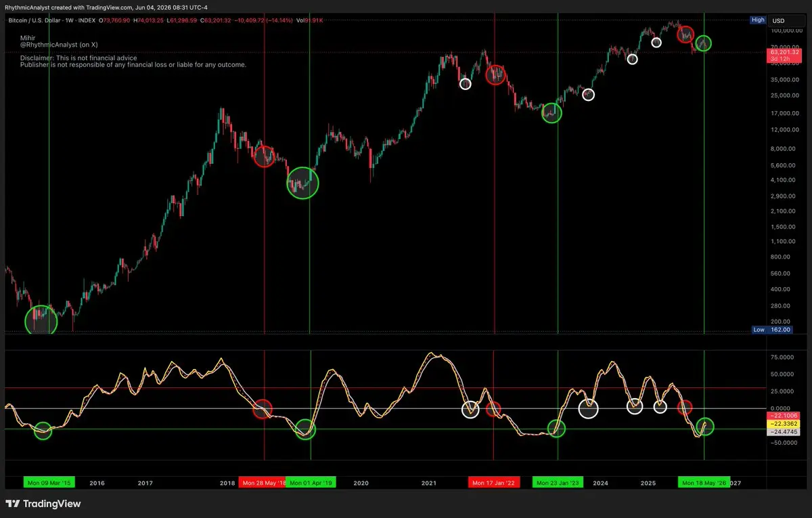Click the 35,000.00 price scale label
This screenshot has width=812, height=518.
tap(785, 79)
